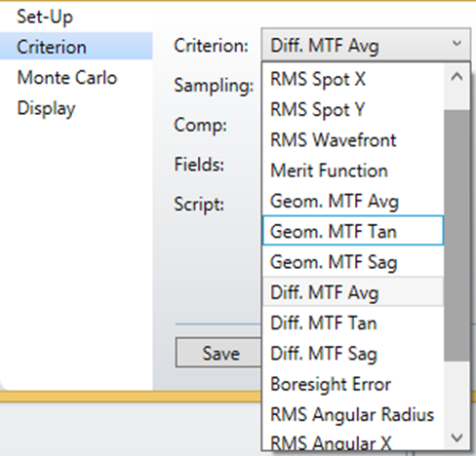Screen dimensions: 476x456
Task: Select Geom. MTF Avg option
Action: [353, 201]
